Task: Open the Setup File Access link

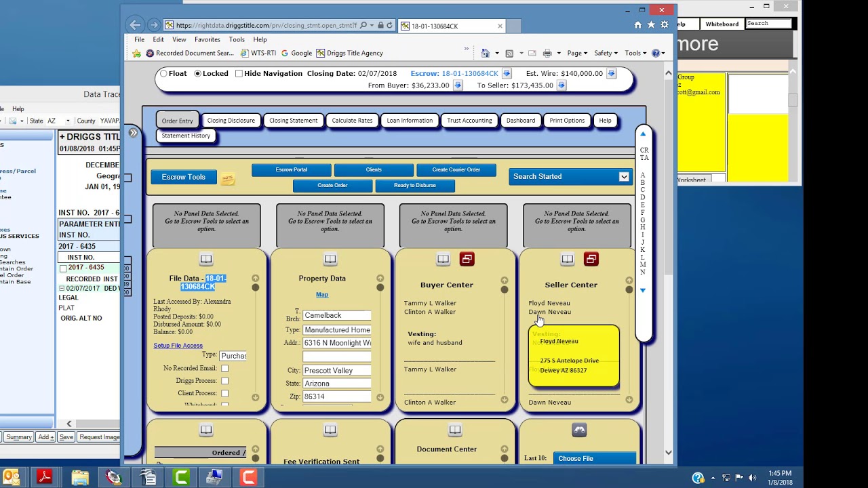Action: (178, 346)
